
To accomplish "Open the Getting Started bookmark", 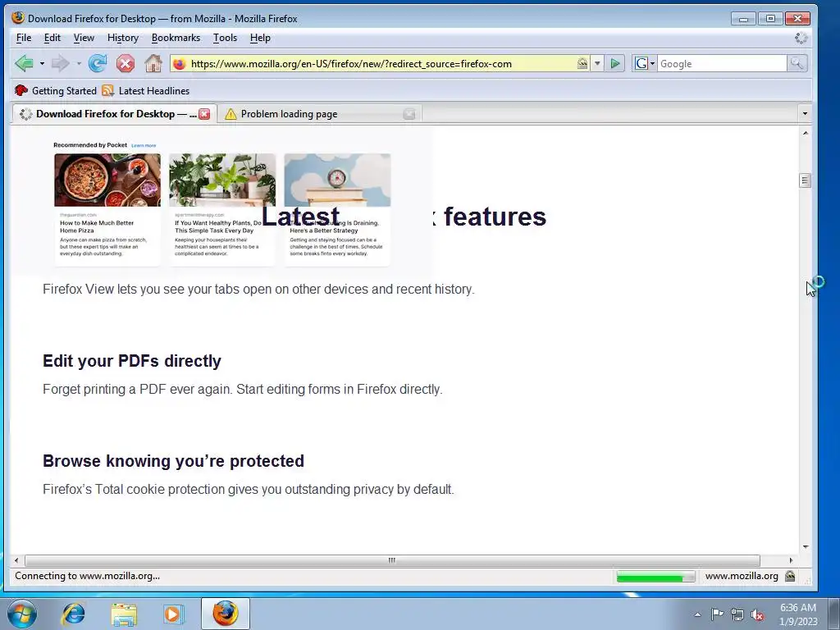I will pos(56,90).
